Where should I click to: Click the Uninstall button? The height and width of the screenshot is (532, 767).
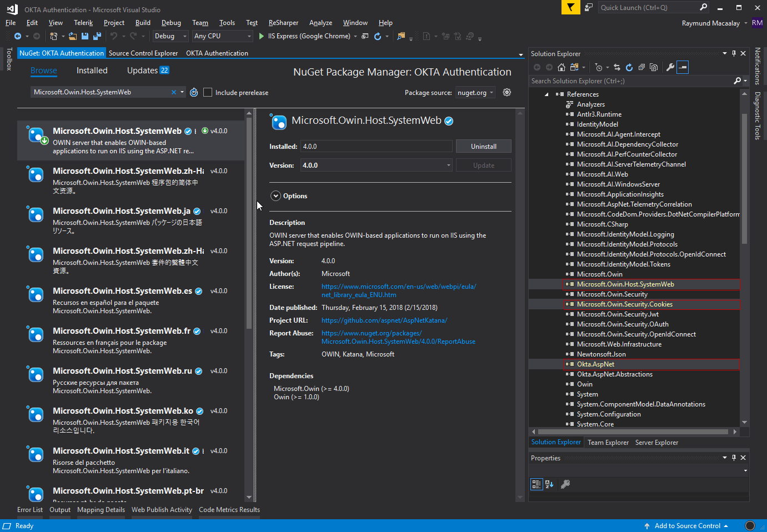(x=483, y=147)
